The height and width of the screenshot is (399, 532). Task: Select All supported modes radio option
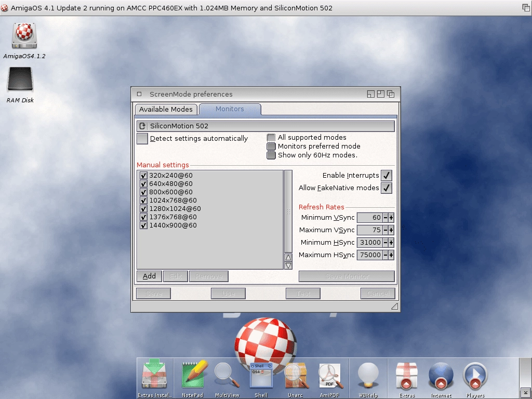click(x=271, y=137)
